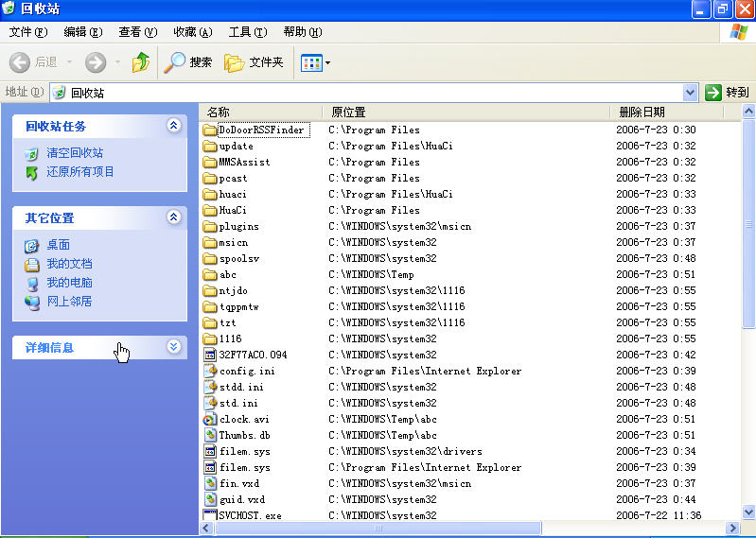Screen dimensions: 756x538
Task: Click the Back arrow toolbar icon
Action: point(20,62)
